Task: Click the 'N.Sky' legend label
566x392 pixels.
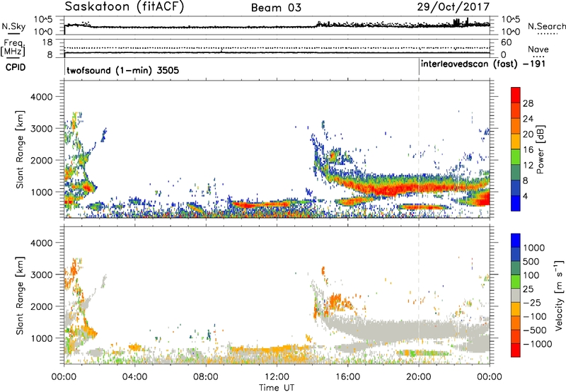Action: pos(13,26)
